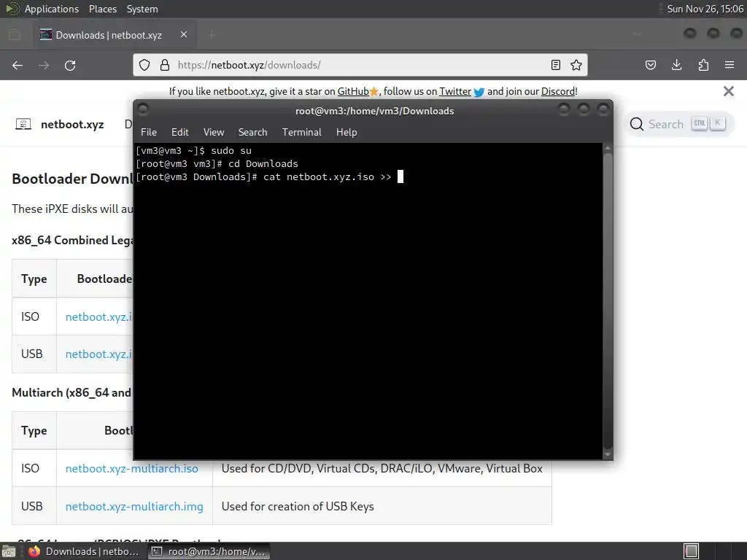Open the Applications menu
The width and height of the screenshot is (747, 560).
[52, 9]
